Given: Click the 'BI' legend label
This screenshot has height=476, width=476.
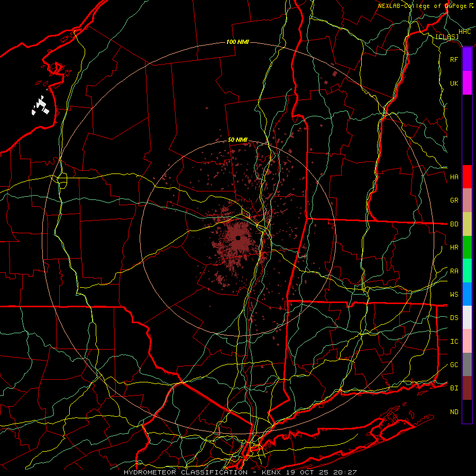Looking at the screenshot, I should point(454,388).
